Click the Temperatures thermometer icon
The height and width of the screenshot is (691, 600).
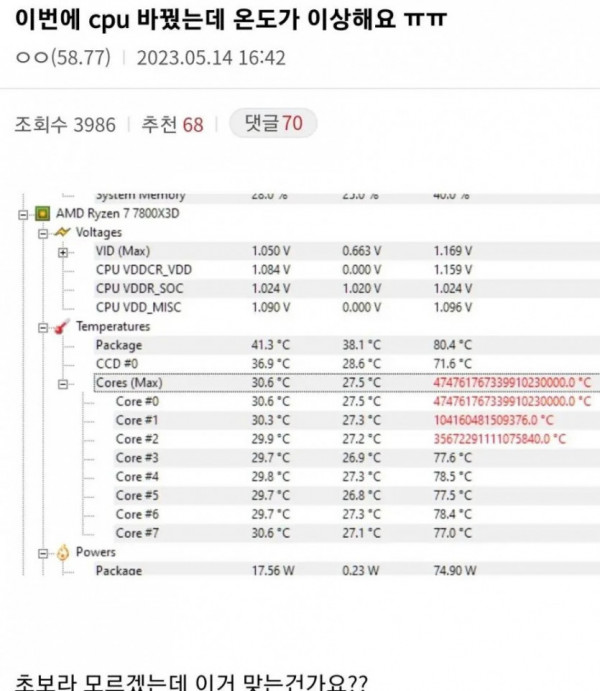[62, 327]
